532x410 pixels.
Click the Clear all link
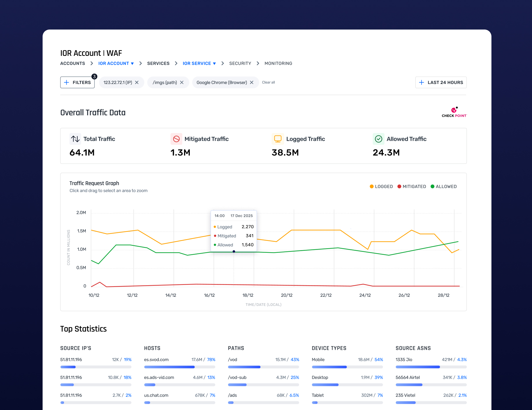click(268, 83)
